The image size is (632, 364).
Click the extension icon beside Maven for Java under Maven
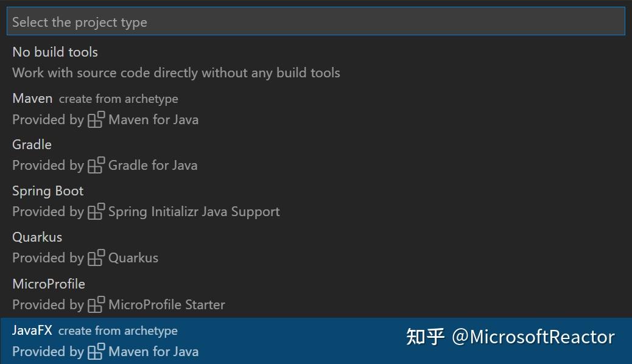pos(96,119)
